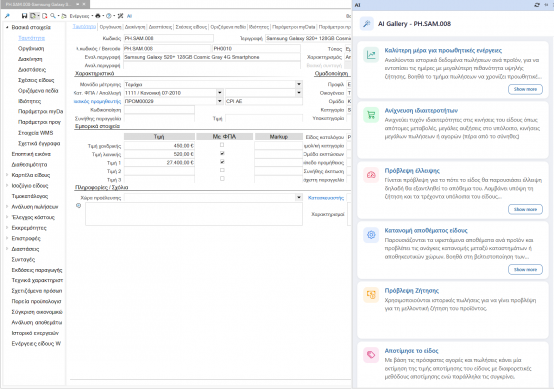Click the gear icon on the stock distribution card

371,235
